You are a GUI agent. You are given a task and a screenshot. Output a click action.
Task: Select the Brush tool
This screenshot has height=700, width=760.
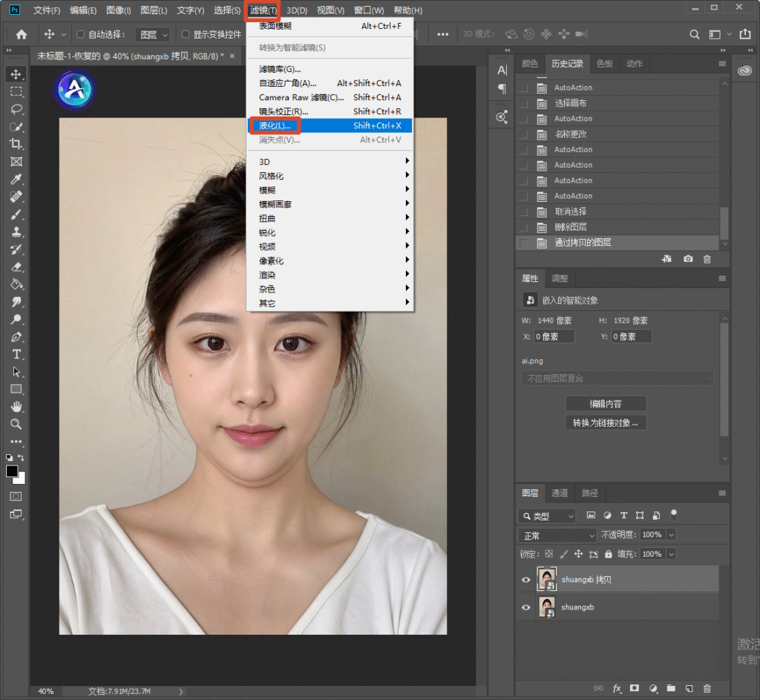click(x=16, y=215)
